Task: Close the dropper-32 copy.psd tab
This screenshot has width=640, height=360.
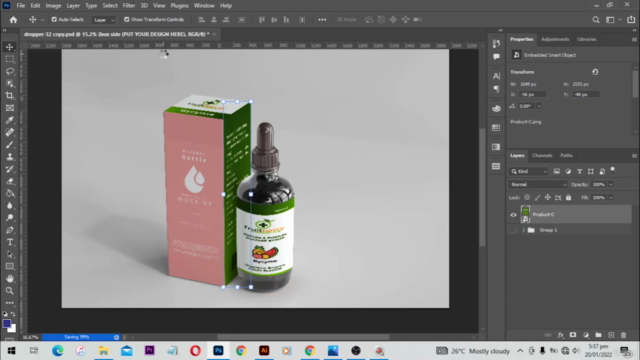Action: (x=214, y=34)
